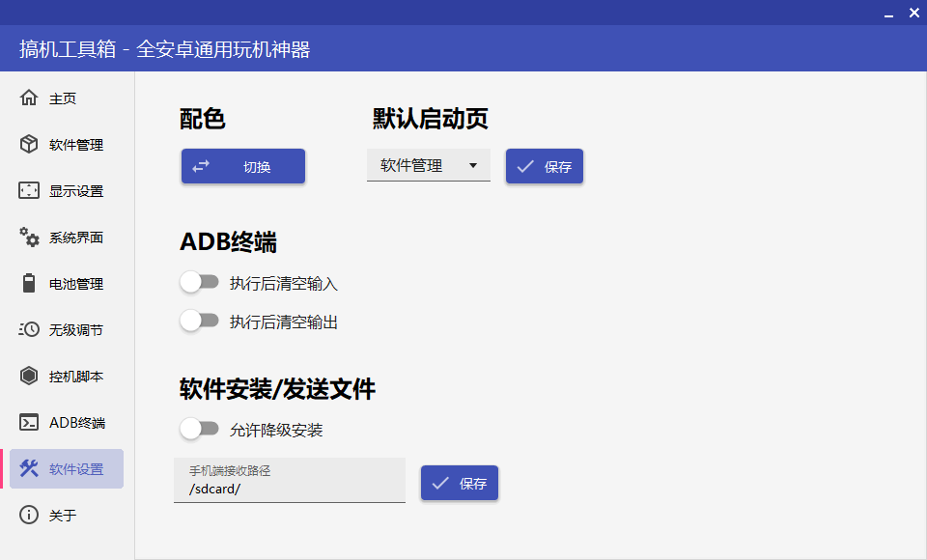Viewport: 927px width, 560px height.
Task: Click the wrench tools icon for 软件设置
Action: [x=28, y=468]
